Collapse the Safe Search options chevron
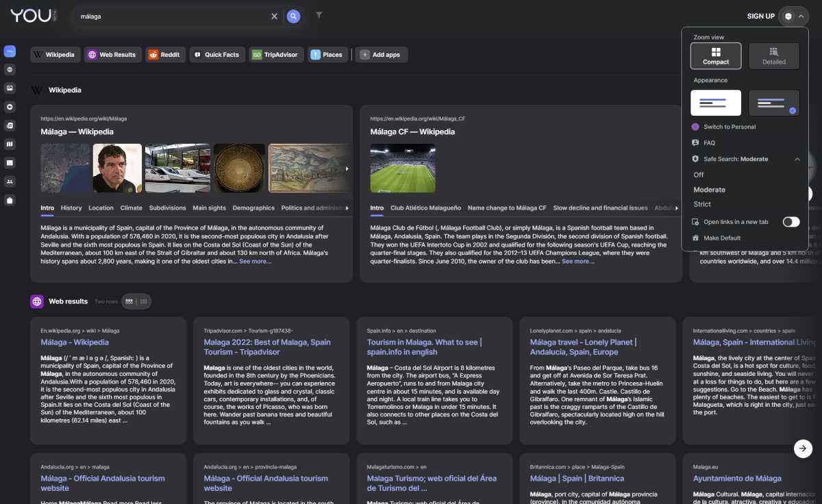The height and width of the screenshot is (504, 822). click(x=797, y=159)
